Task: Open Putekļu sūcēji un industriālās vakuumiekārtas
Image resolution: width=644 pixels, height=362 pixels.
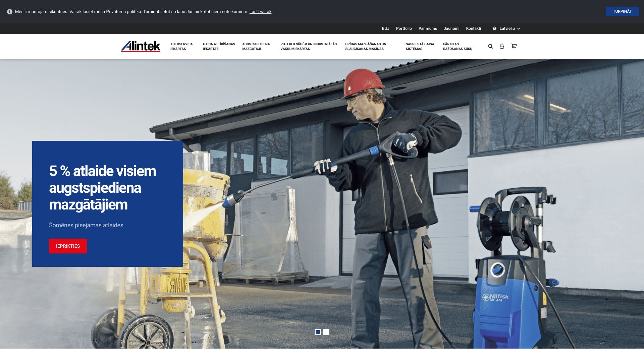Action: click(308, 47)
